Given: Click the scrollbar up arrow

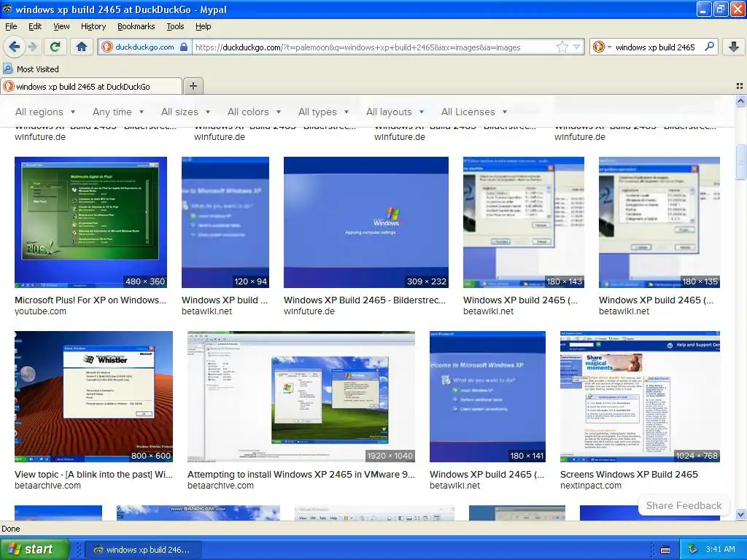Looking at the screenshot, I should pyautogui.click(x=740, y=101).
